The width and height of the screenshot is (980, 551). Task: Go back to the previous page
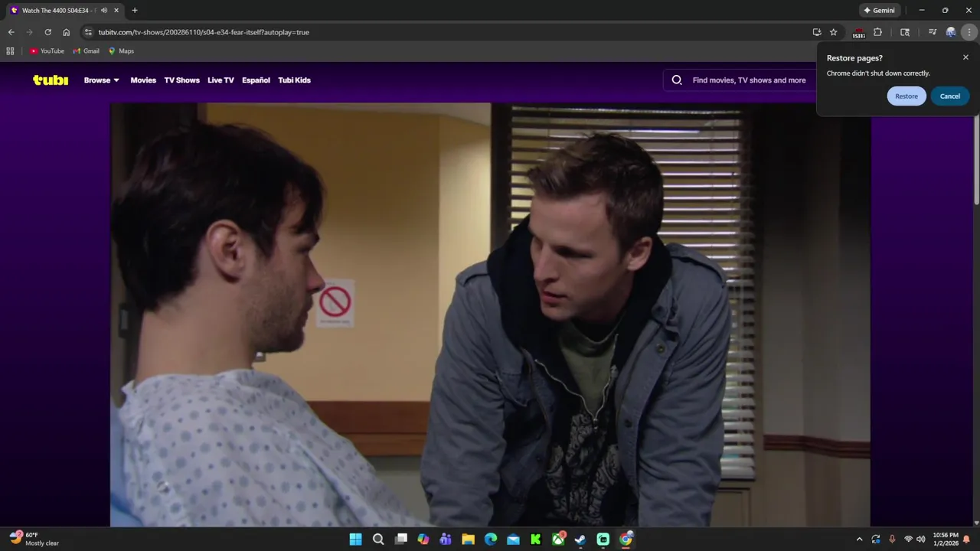click(11, 32)
